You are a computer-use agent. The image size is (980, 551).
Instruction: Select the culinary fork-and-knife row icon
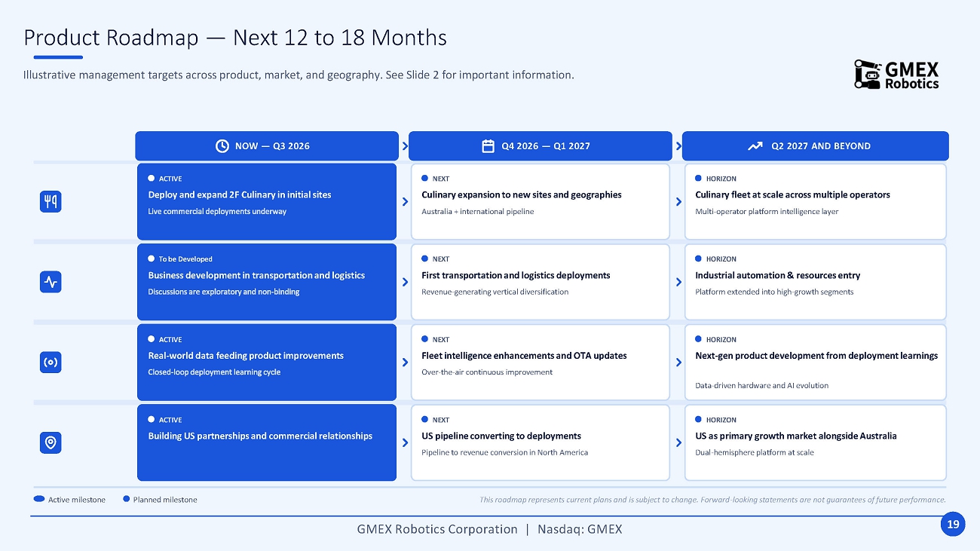pyautogui.click(x=51, y=201)
